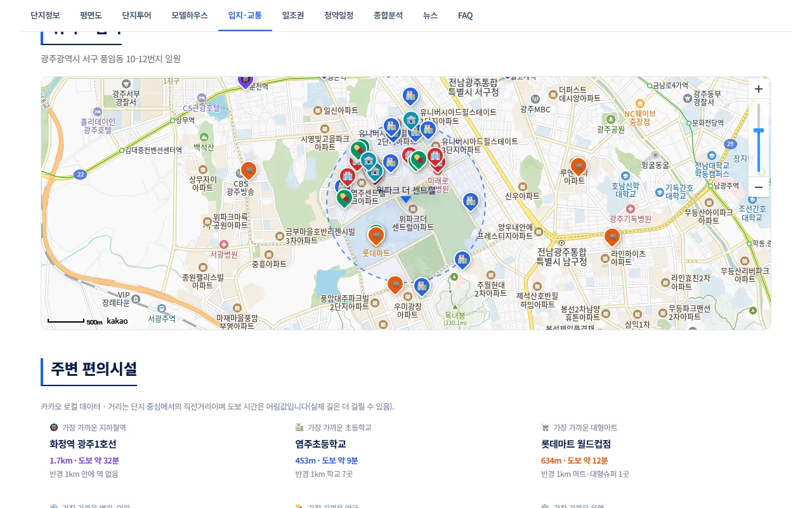Viewport: 812px width, 508px height.
Task: Open the 청약일정 tab
Action: coord(338,15)
